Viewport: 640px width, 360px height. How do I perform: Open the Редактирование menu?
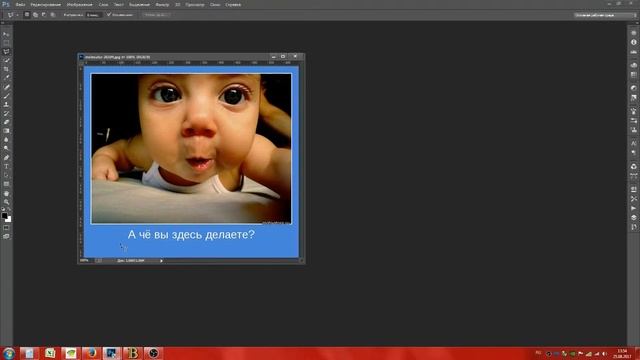tap(46, 4)
